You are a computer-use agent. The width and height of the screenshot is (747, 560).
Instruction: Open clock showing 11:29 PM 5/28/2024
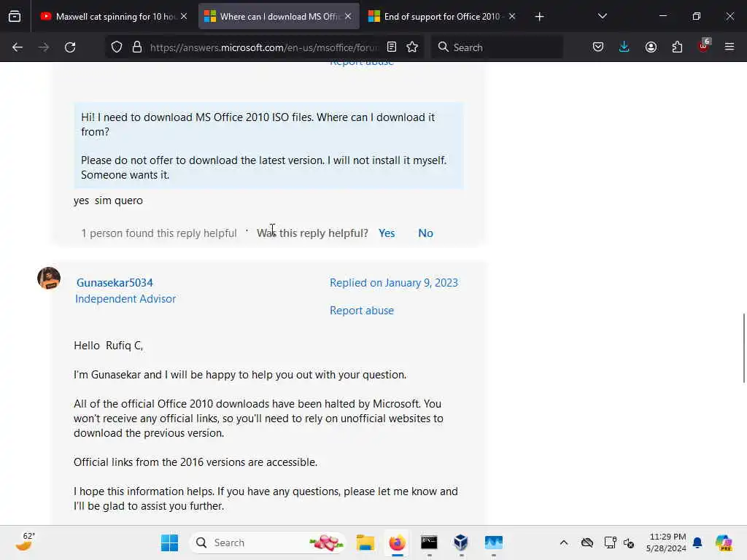click(x=666, y=542)
